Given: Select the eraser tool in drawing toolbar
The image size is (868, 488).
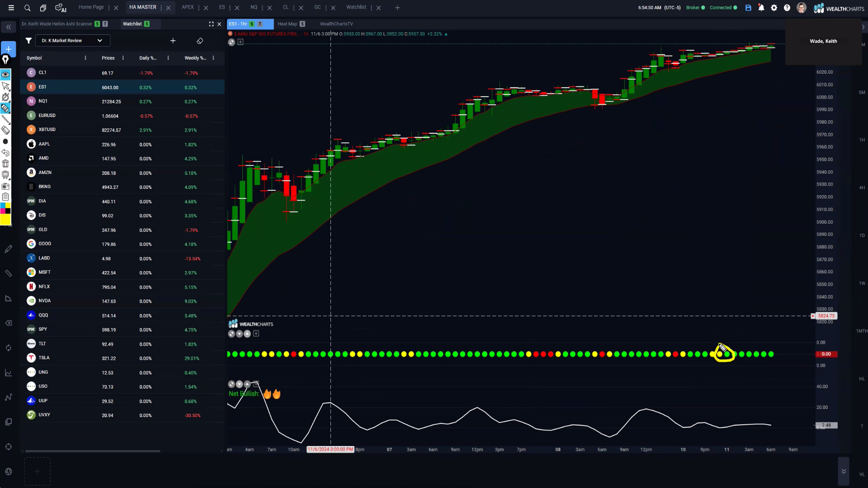Looking at the screenshot, I should point(5,130).
